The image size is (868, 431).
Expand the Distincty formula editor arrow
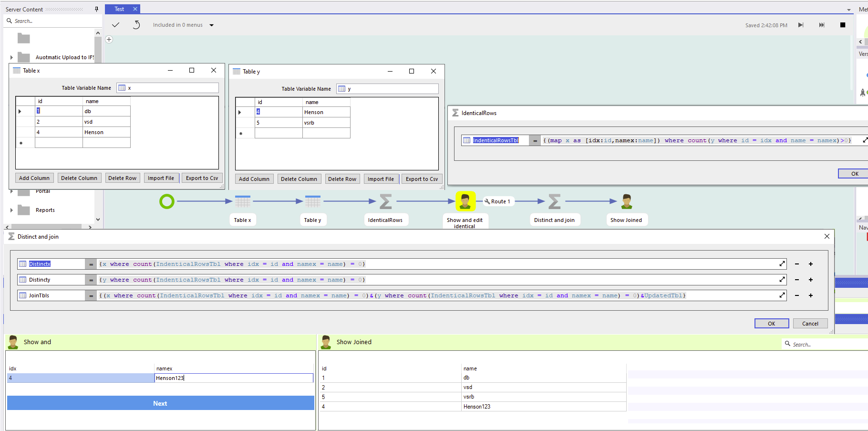(782, 280)
